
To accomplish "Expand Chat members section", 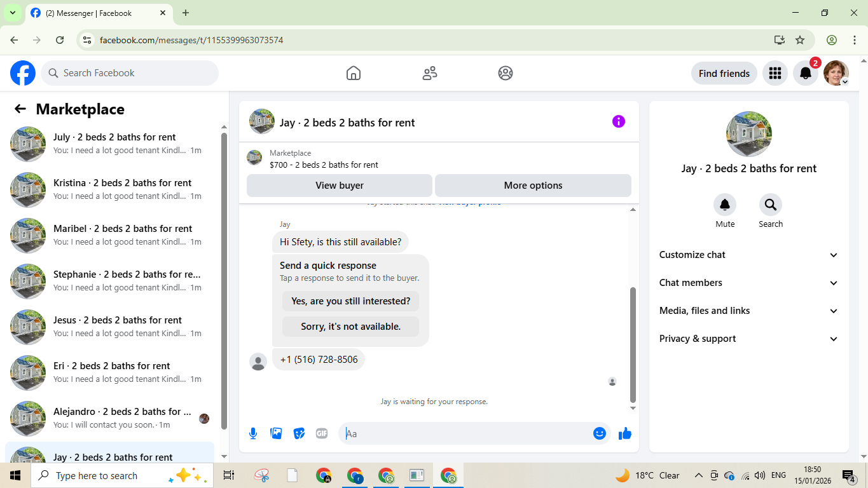I will [749, 283].
